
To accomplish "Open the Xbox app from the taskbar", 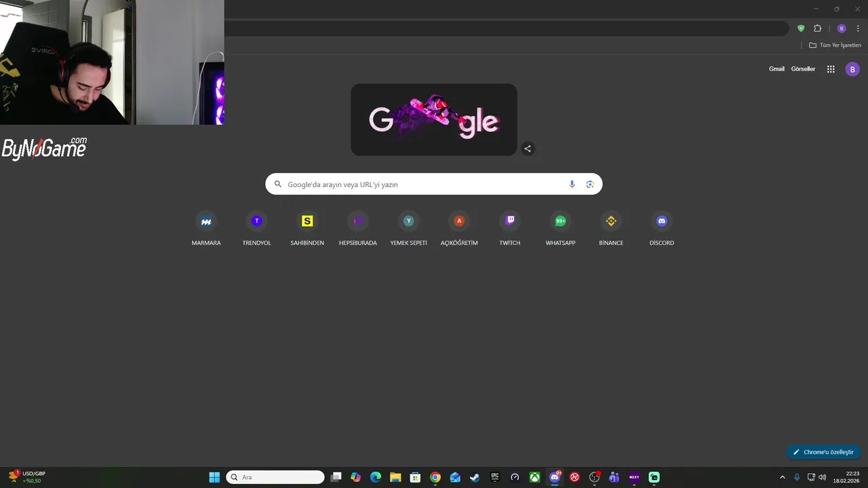I will pos(534,477).
